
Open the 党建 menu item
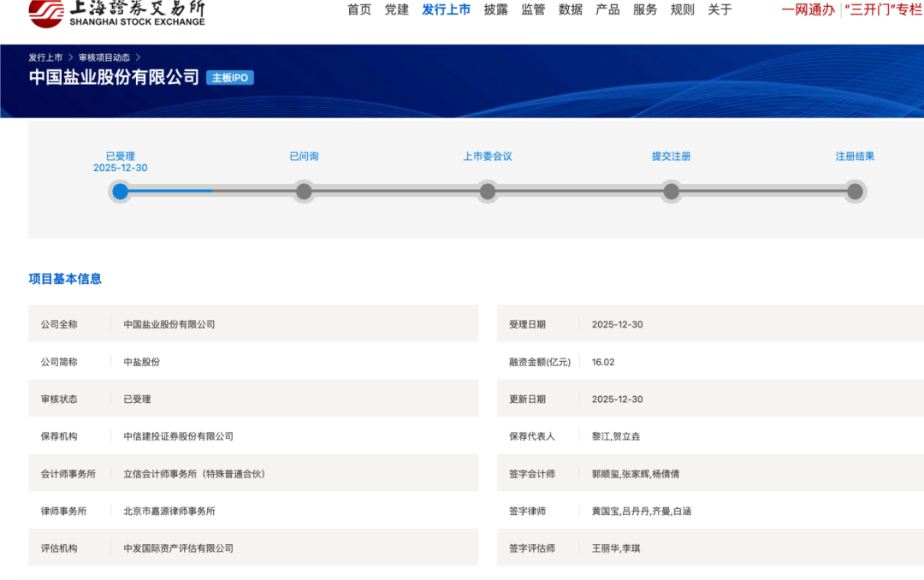397,9
